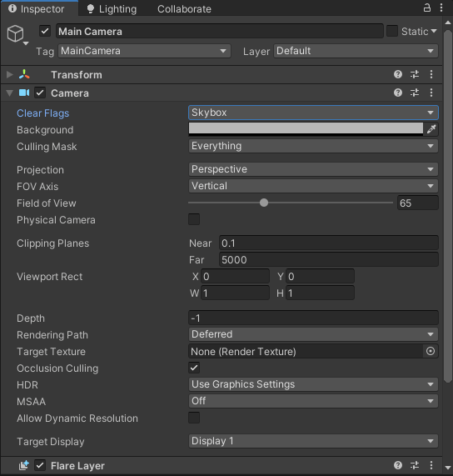Open Flare Layer presets
The height and width of the screenshot is (476, 453).
(x=415, y=465)
